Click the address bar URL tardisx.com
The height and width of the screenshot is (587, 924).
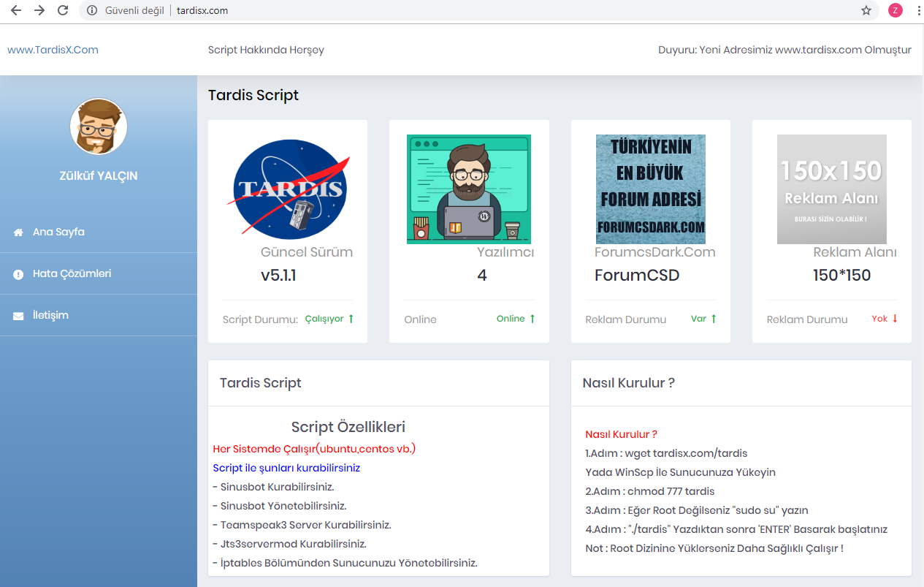coord(202,10)
